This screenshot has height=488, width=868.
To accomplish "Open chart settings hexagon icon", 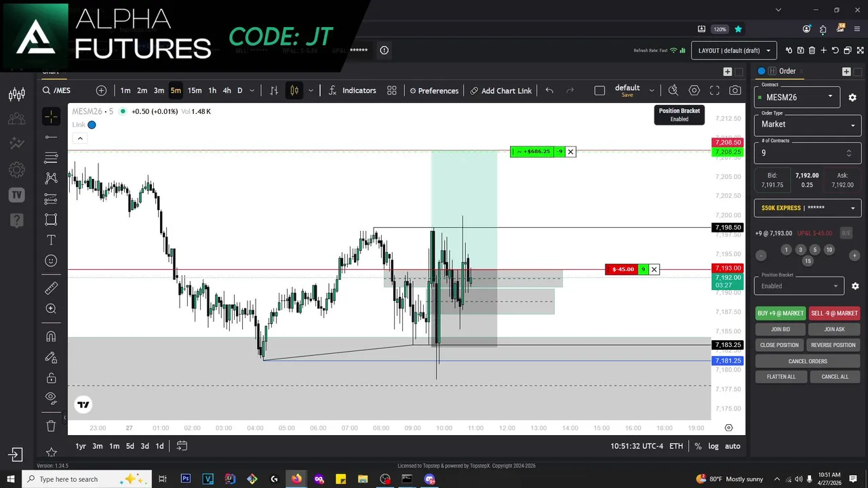I will point(694,91).
